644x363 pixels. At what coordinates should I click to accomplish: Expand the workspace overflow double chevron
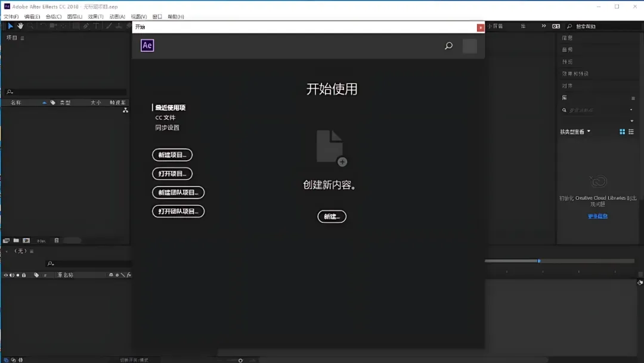[544, 26]
